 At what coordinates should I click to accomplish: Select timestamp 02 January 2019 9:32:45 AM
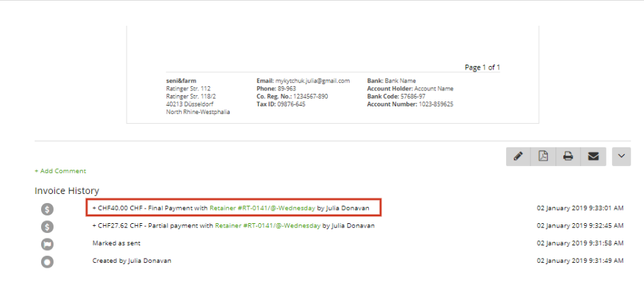tap(581, 225)
